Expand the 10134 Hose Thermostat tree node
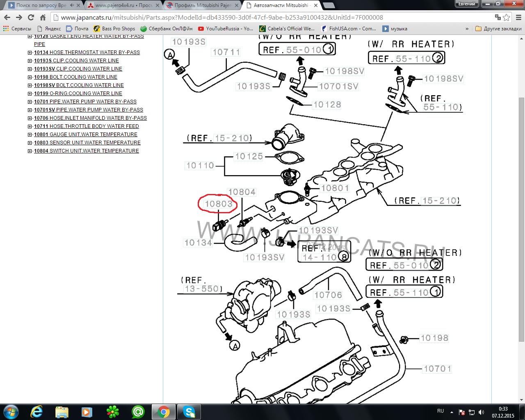The height and width of the screenshot is (420, 525). coord(30,52)
